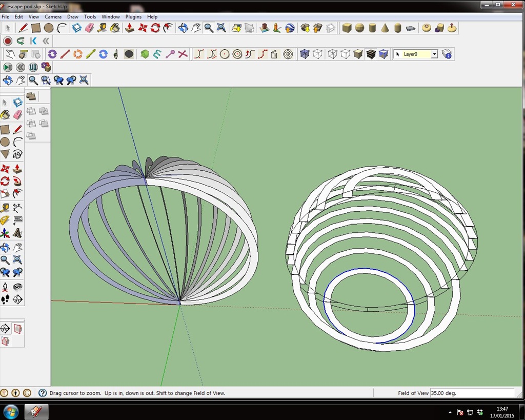
Task: Click the SketchUp taskbar button
Action: tap(36, 411)
